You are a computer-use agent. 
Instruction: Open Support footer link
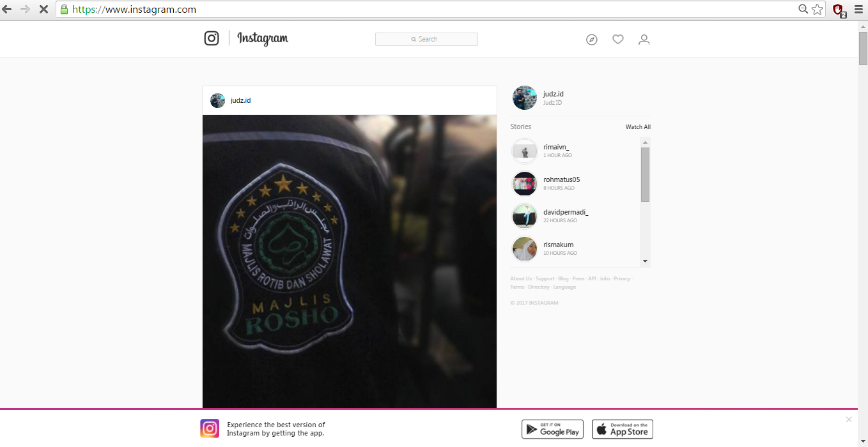point(545,279)
